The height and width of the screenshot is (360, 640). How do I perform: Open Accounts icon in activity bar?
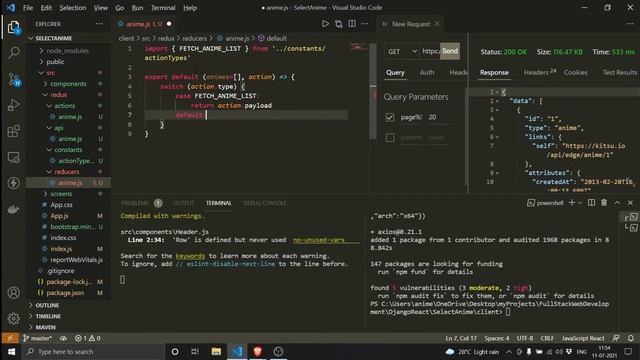pyautogui.click(x=13, y=293)
